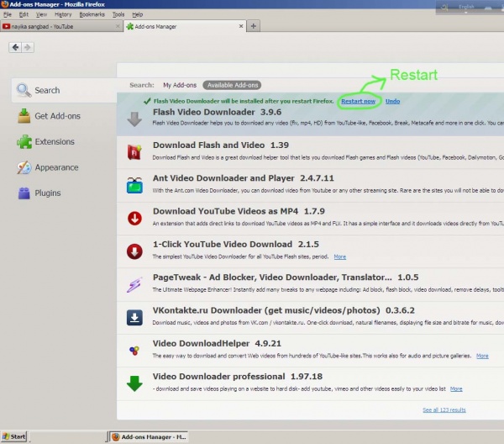Click the back arrow navigation button
Screen dimensions: 504x444
tap(15, 47)
